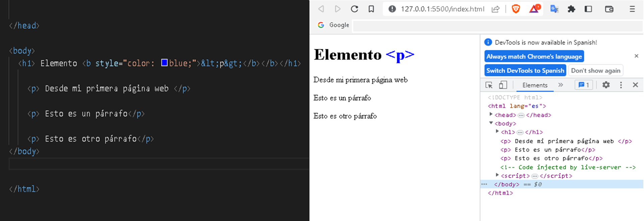Dismiss the DevTools language notification

[x=636, y=56]
